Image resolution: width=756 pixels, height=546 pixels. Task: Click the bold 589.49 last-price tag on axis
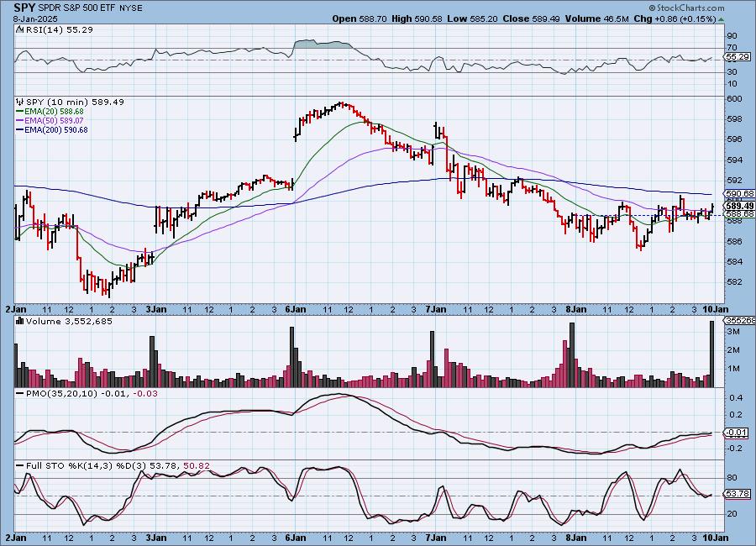coord(740,206)
